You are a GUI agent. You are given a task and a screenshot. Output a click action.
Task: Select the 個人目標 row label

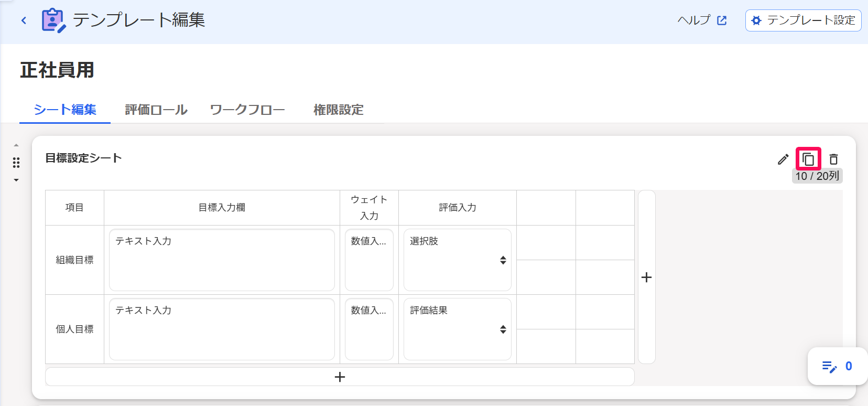click(74, 329)
